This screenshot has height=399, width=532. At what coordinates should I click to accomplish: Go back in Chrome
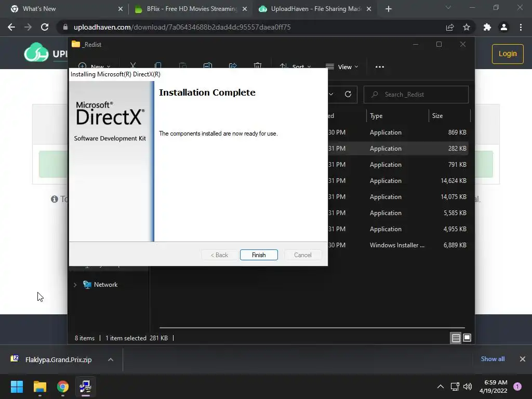(x=11, y=27)
